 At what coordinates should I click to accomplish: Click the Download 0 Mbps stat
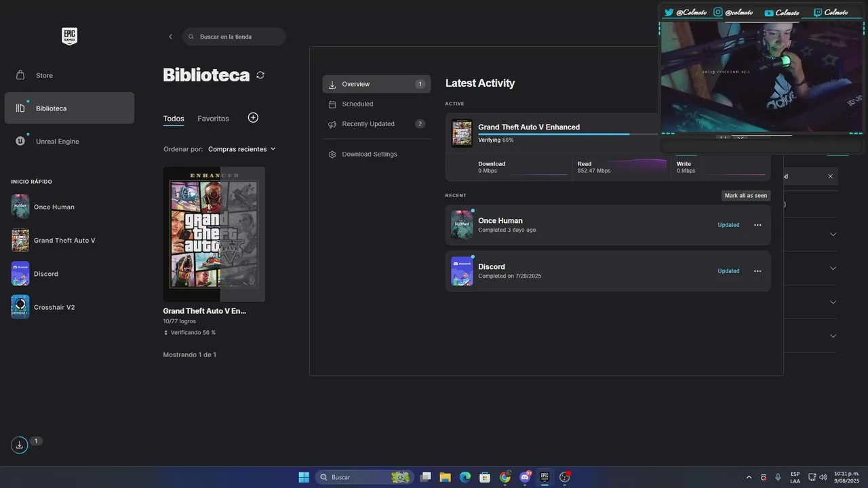(492, 167)
